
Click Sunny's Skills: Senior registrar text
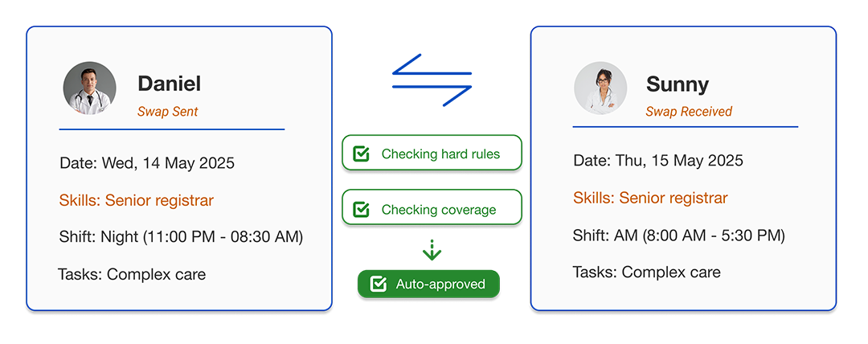[650, 198]
